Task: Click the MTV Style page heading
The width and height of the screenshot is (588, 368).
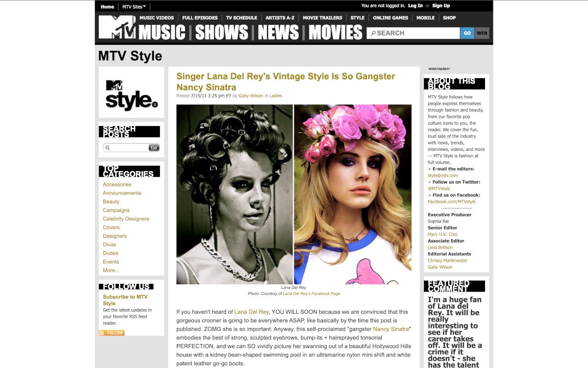Action: [x=130, y=56]
